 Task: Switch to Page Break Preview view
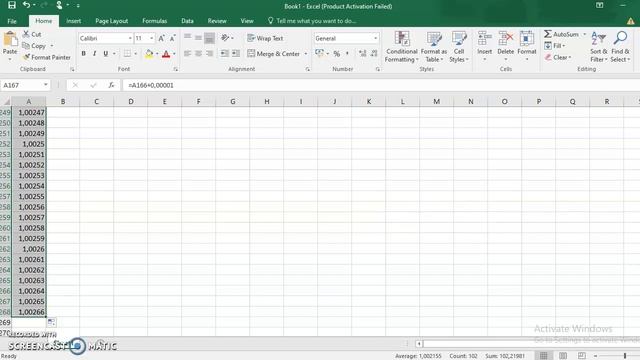pos(582,356)
